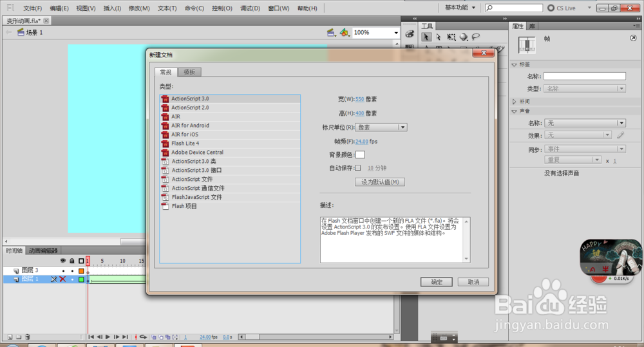The image size is (644, 347).
Task: Click outline-square header to outline all layers
Action: [x=81, y=261]
